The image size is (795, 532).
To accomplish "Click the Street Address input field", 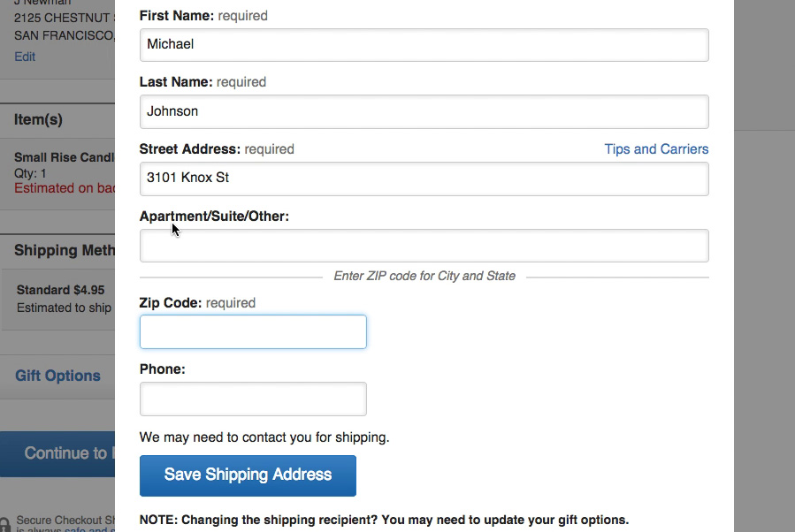I will click(424, 179).
